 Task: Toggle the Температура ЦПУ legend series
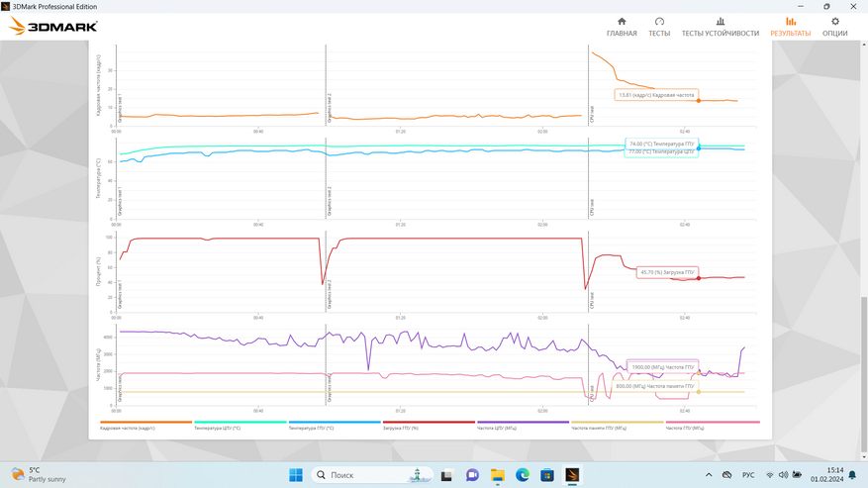click(x=240, y=426)
